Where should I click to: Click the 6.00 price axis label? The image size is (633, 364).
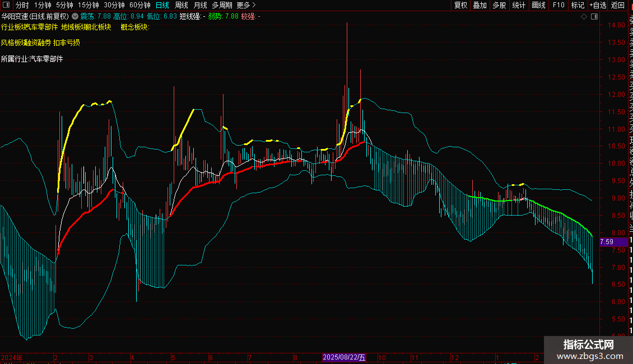618,301
